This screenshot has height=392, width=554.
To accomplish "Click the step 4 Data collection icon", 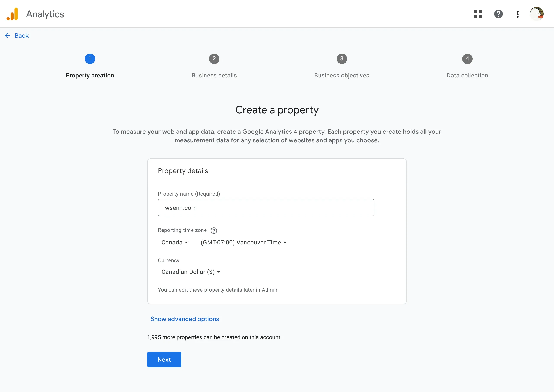I will (x=467, y=58).
